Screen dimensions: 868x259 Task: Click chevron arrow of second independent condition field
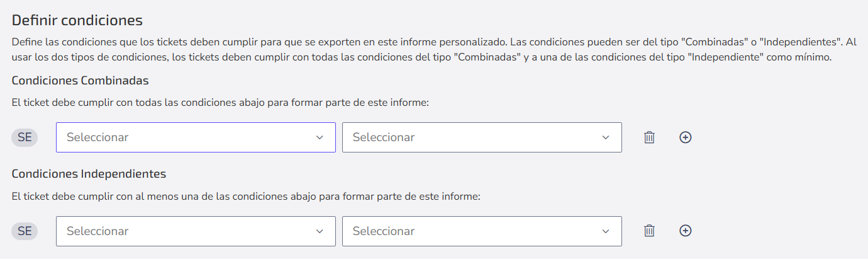[606, 231]
